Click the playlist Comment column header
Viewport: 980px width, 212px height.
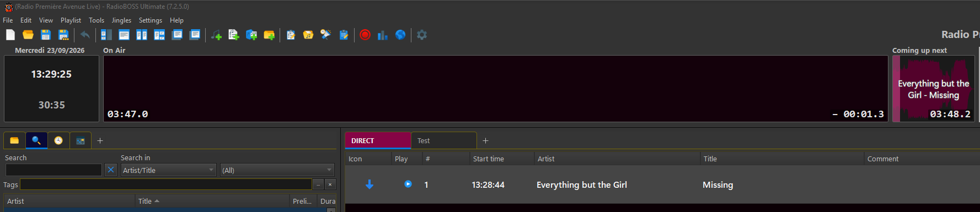(922, 159)
